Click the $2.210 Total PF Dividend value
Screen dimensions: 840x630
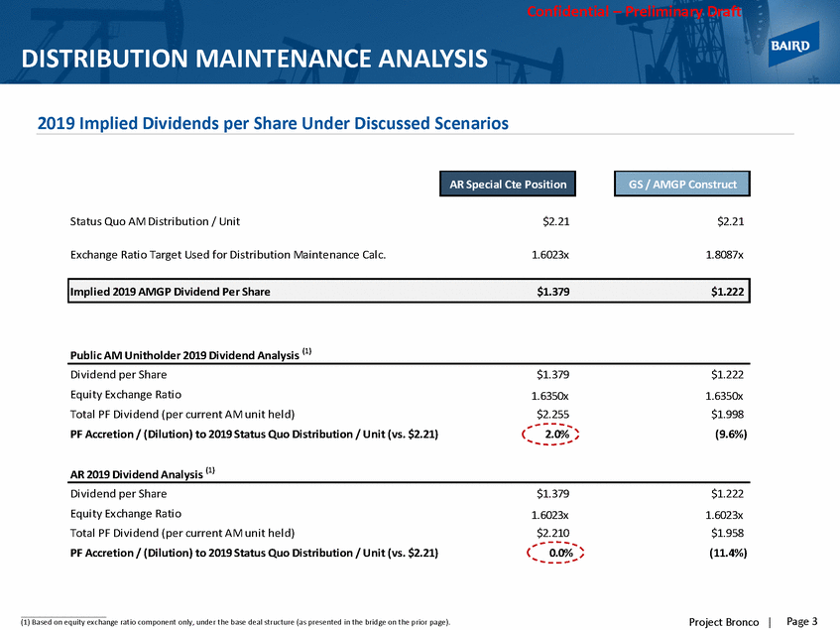[x=552, y=533]
